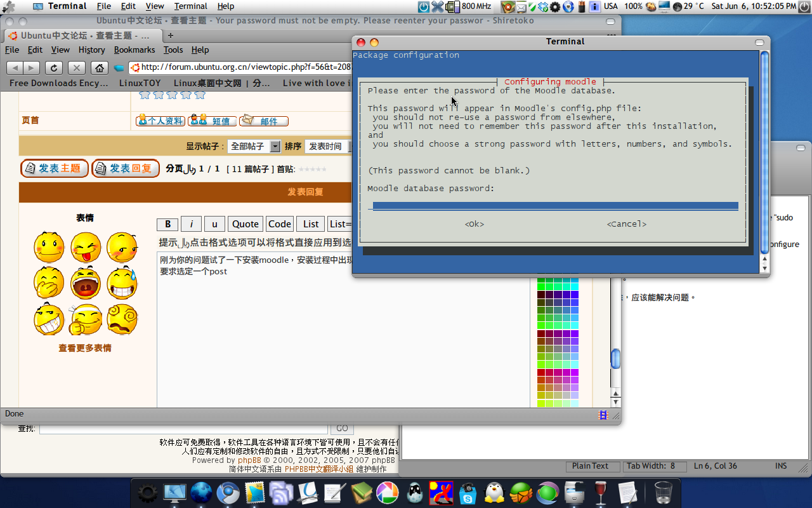The image size is (812, 508).
Task: Open browser Bookmarks menu
Action: pyautogui.click(x=134, y=50)
